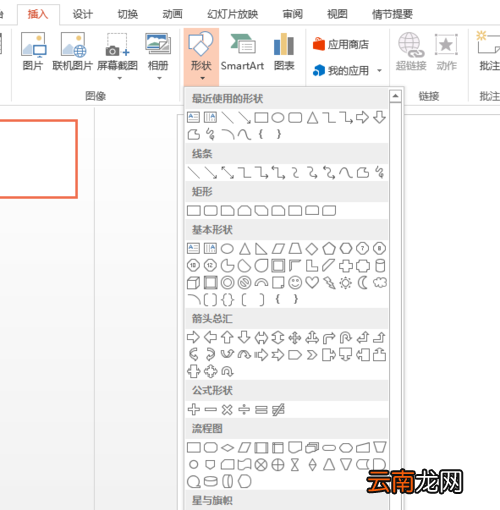Choose the rounded rectangle in 矩形

(210, 211)
